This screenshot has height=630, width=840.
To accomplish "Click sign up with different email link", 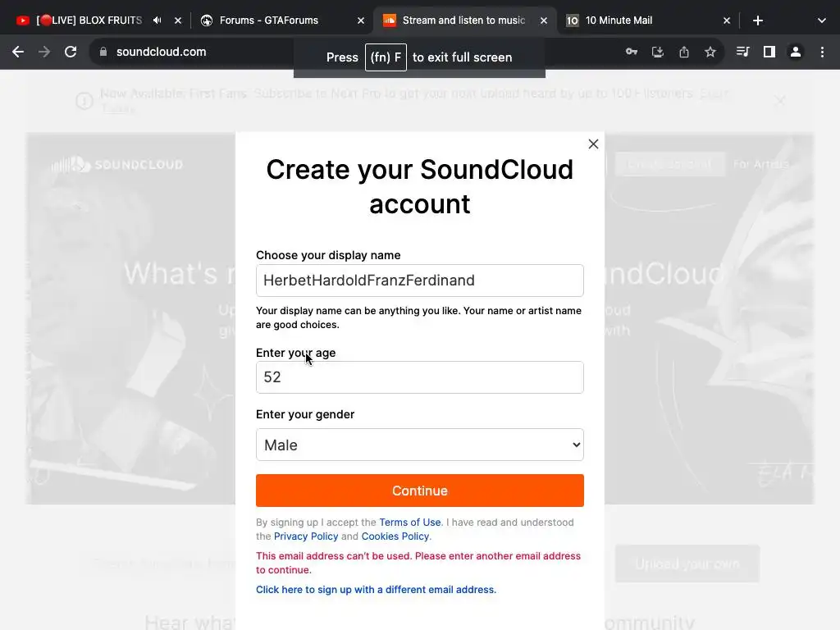I will pos(376,590).
